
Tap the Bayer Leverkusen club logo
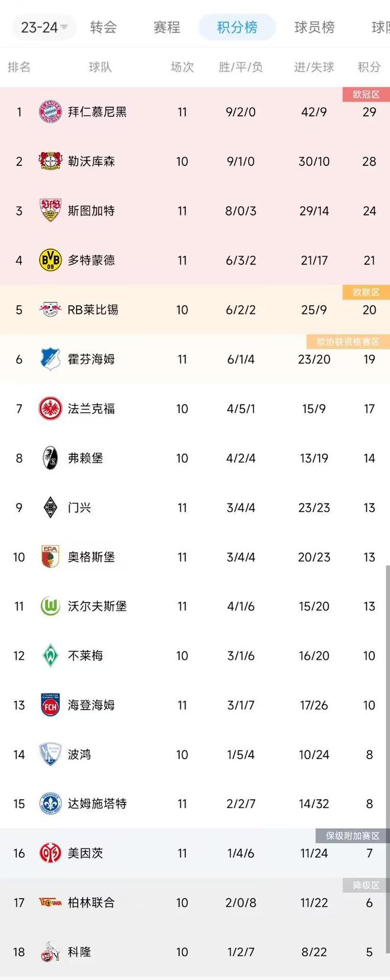click(50, 161)
